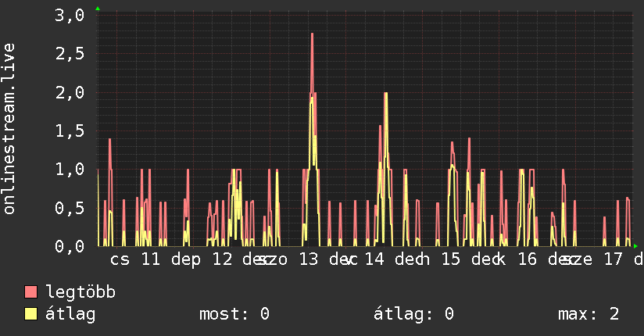Click the 2,5 y-axis label
The width and height of the screenshot is (644, 336).
[70, 54]
